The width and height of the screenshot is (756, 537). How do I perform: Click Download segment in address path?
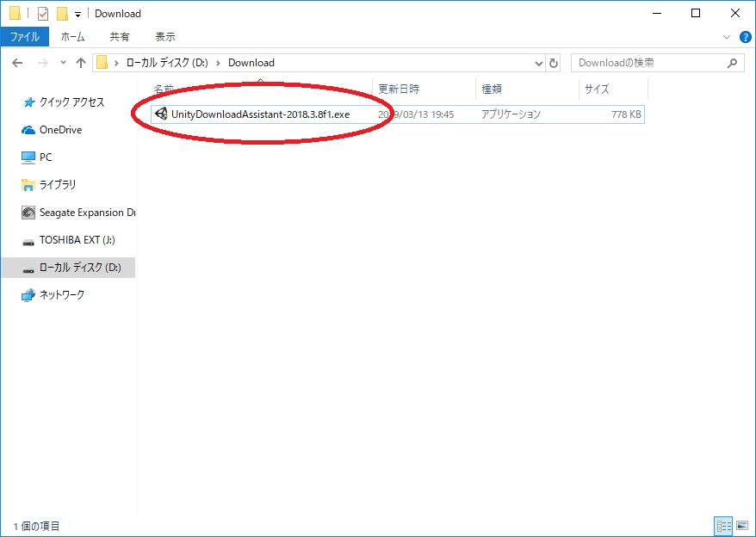tap(251, 63)
